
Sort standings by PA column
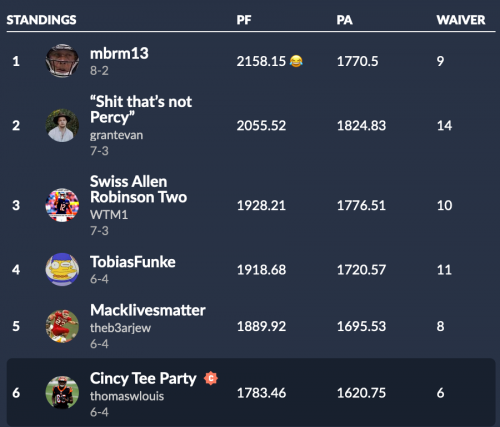tap(344, 20)
